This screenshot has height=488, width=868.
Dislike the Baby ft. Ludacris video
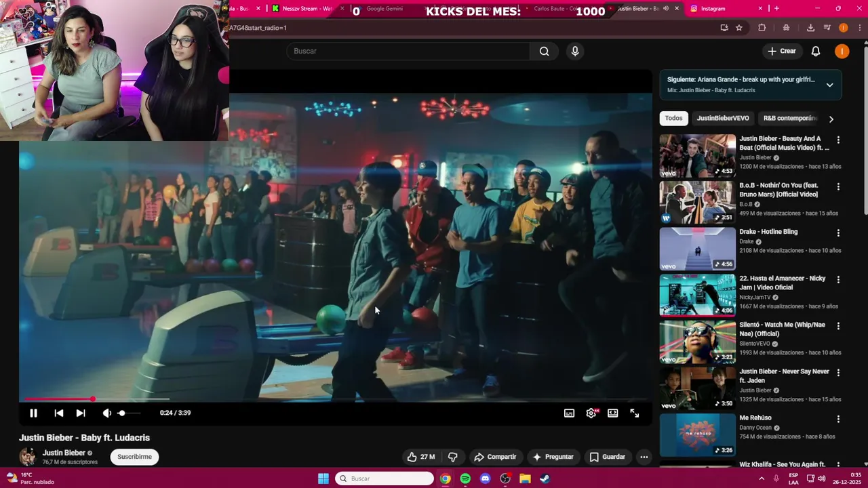(453, 457)
